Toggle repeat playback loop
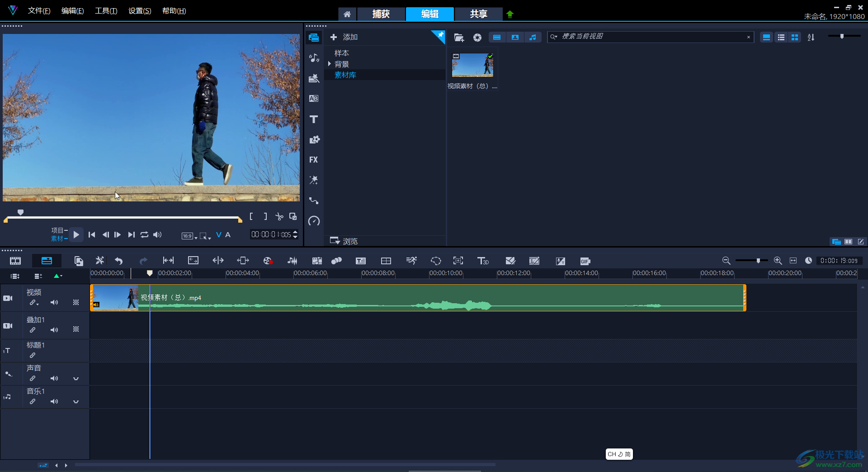 click(x=144, y=234)
